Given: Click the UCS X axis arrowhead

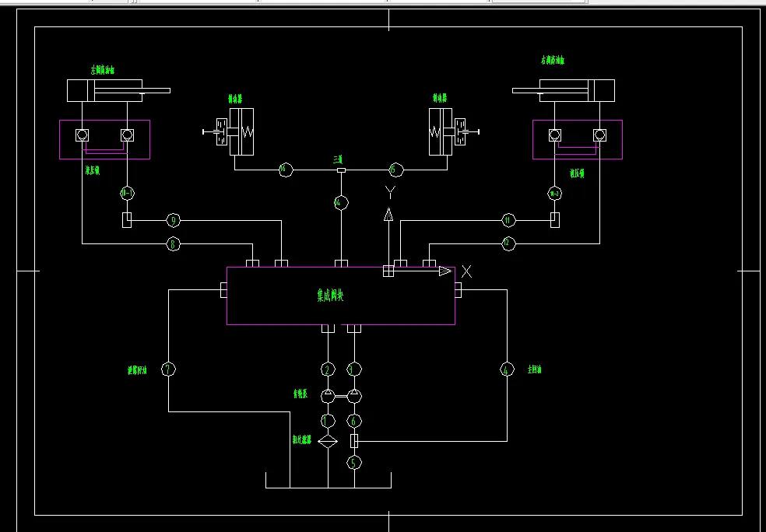Looking at the screenshot, I should tap(445, 271).
